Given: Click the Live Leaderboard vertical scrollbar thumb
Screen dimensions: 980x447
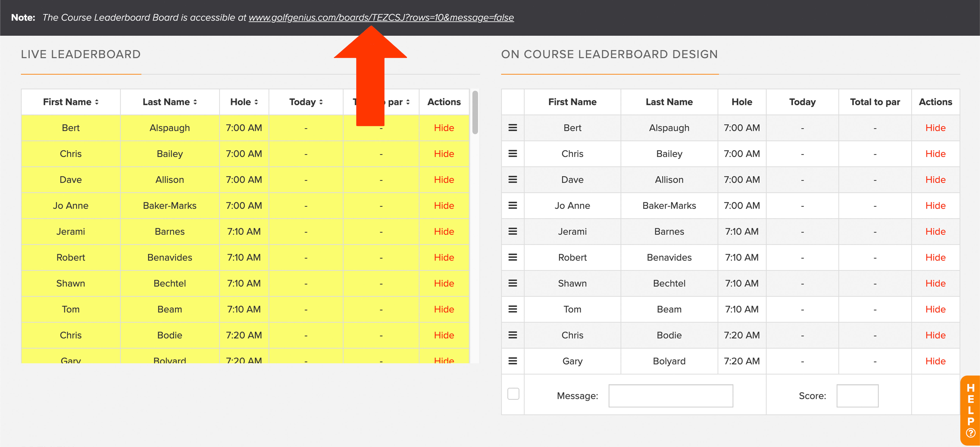Looking at the screenshot, I should tap(475, 112).
